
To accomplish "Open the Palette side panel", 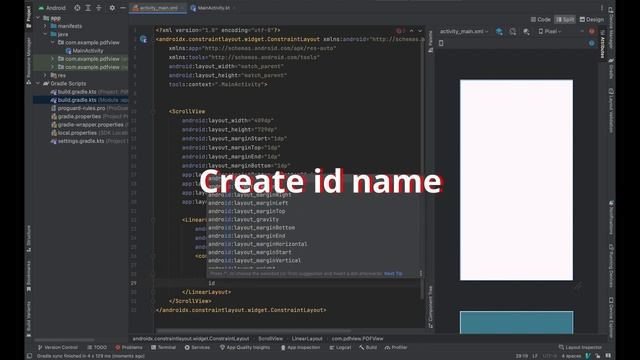I will point(431,41).
